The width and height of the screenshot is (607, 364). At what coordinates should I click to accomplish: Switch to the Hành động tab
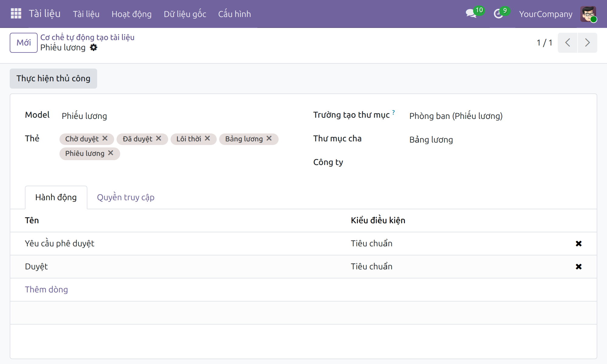coord(56,197)
